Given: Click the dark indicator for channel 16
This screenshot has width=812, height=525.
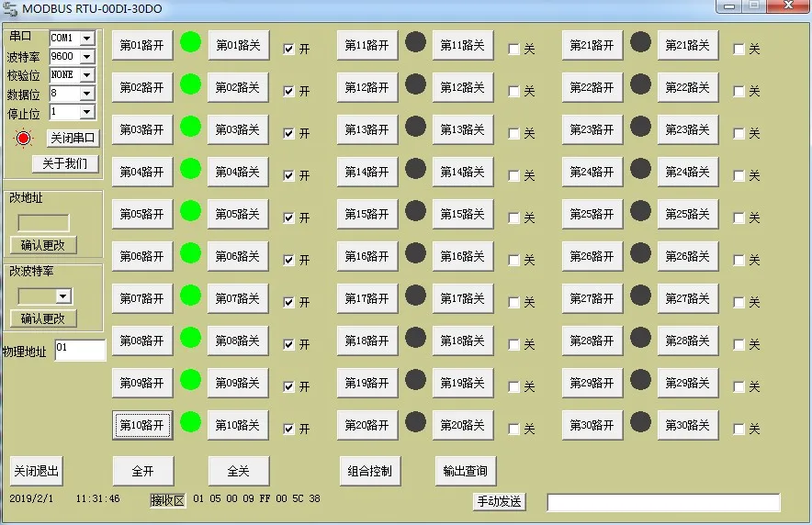Looking at the screenshot, I should 415,253.
